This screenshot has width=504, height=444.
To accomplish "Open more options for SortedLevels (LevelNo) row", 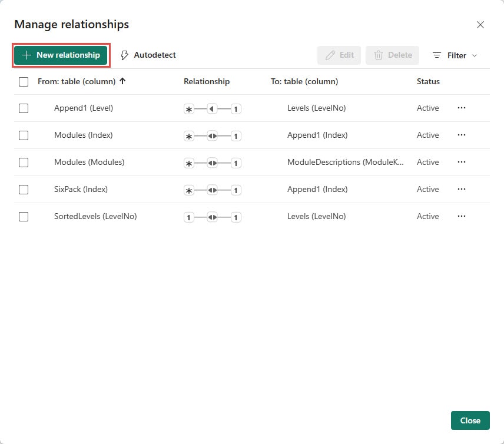I will point(462,217).
